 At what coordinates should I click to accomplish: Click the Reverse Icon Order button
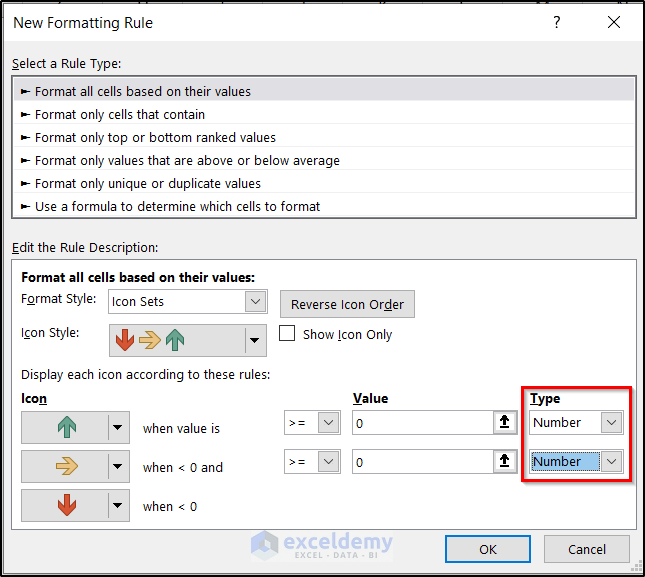point(347,304)
